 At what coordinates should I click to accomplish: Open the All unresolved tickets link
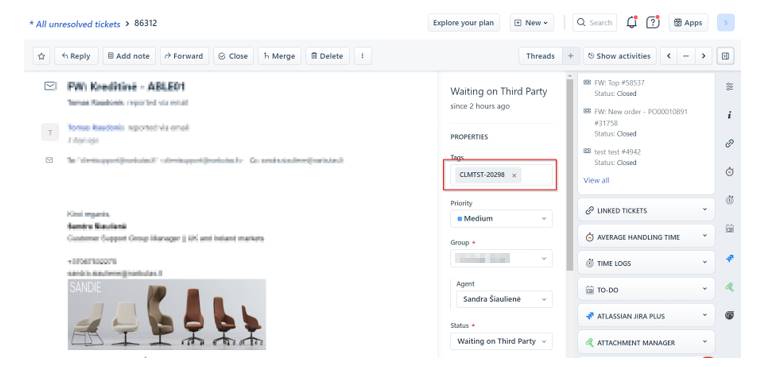click(75, 24)
